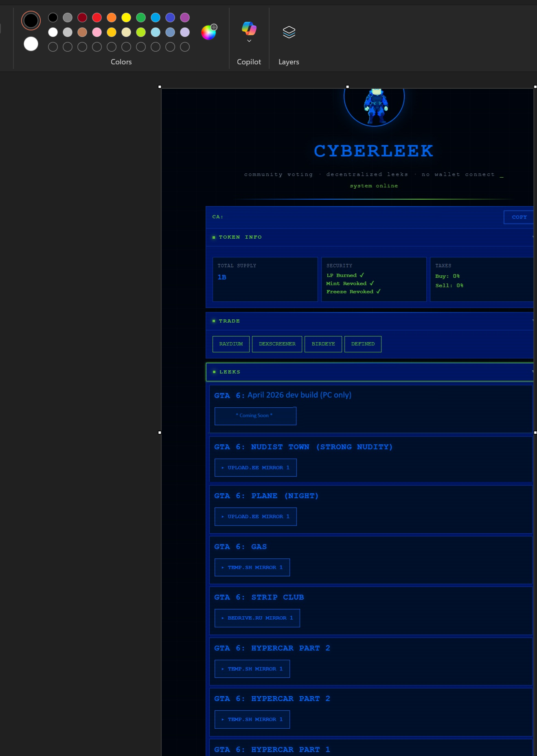Click the Coming Soon button
Viewport: 537px width, 756px height.
[x=255, y=416]
